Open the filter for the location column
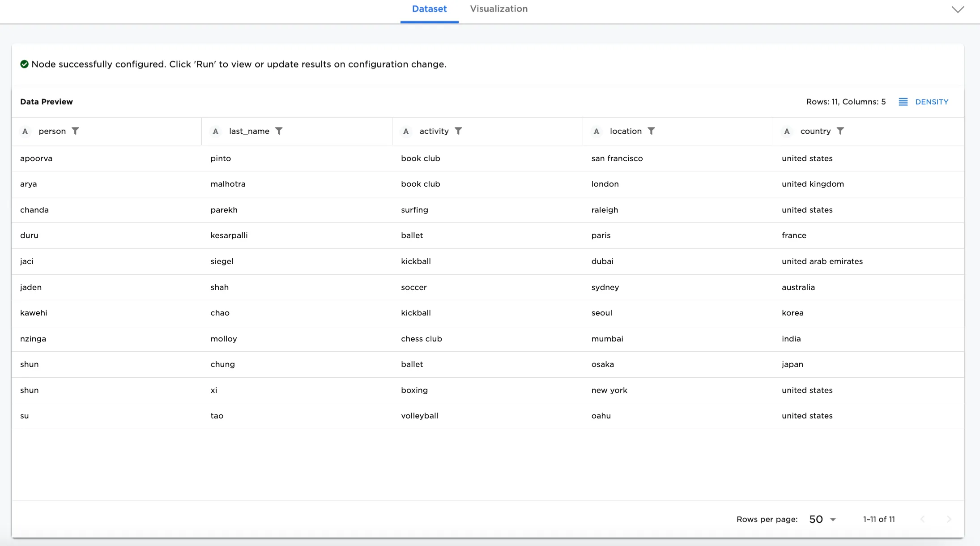This screenshot has width=980, height=546. [652, 131]
